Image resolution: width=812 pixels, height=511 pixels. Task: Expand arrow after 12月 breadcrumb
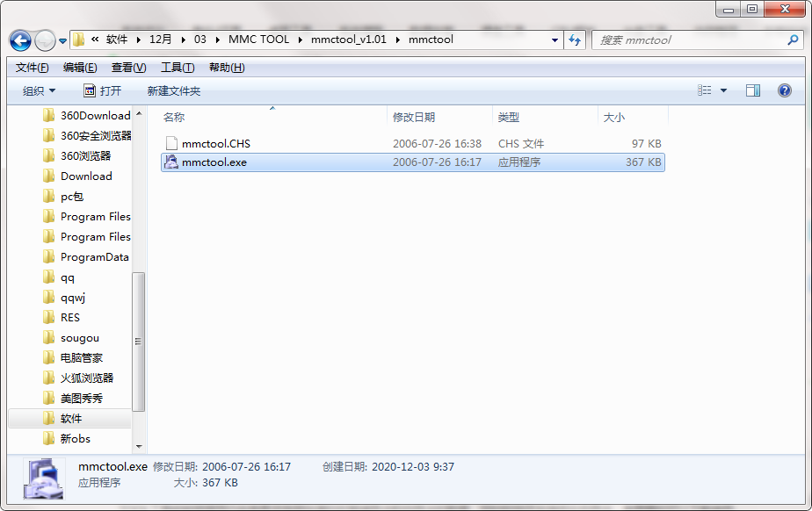pos(183,40)
